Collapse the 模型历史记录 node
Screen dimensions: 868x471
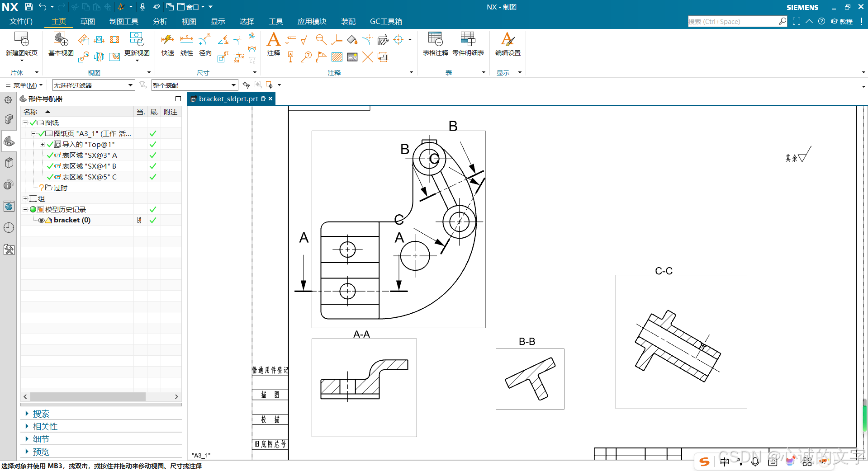25,209
